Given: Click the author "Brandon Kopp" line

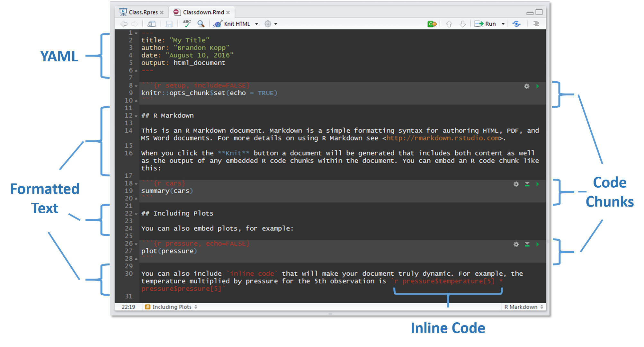Looking at the screenshot, I should (x=185, y=48).
